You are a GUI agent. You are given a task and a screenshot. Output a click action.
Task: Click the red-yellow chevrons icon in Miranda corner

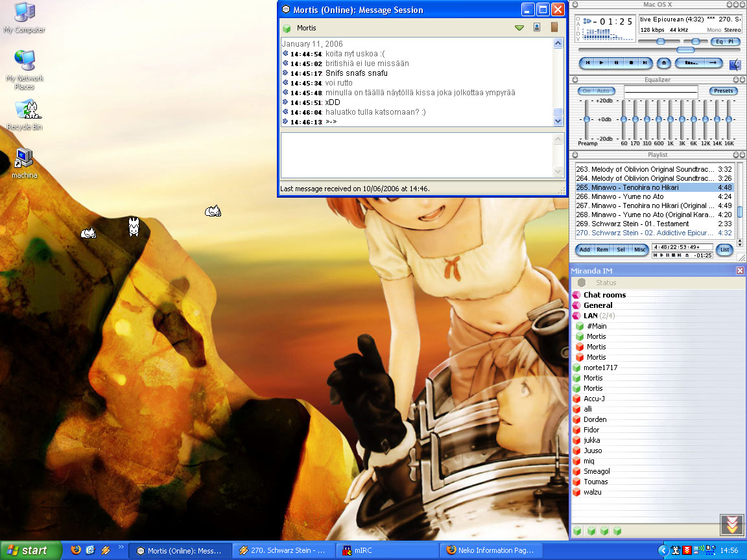coord(732,525)
